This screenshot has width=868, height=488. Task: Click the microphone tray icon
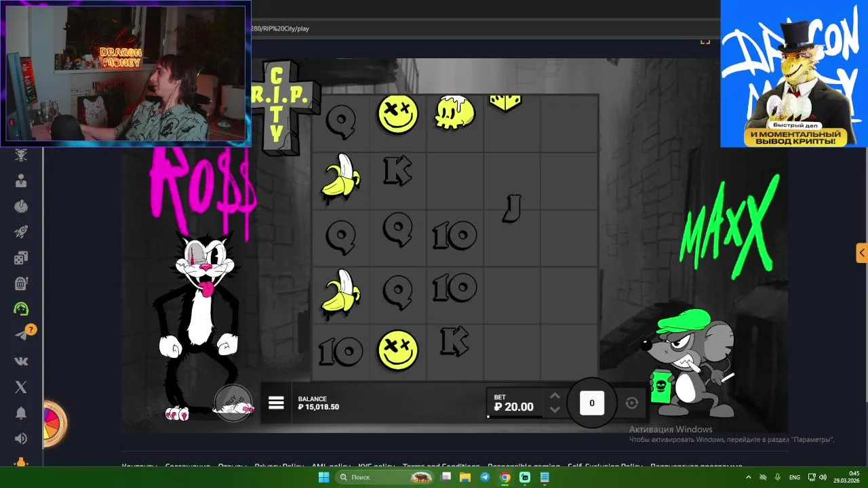pyautogui.click(x=777, y=477)
